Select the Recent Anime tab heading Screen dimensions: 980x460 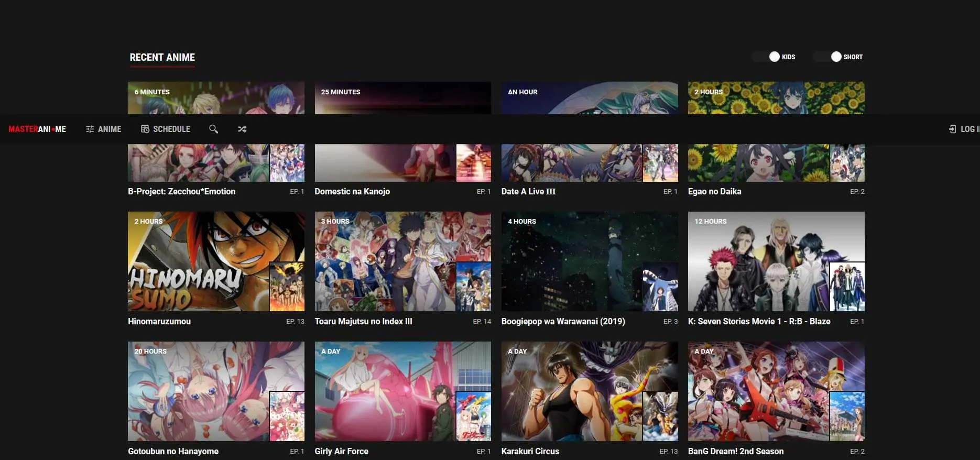tap(162, 58)
